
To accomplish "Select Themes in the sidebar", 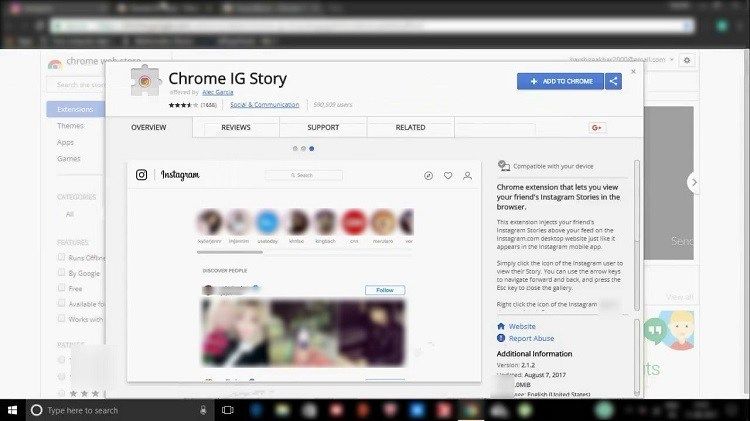I will 70,126.
